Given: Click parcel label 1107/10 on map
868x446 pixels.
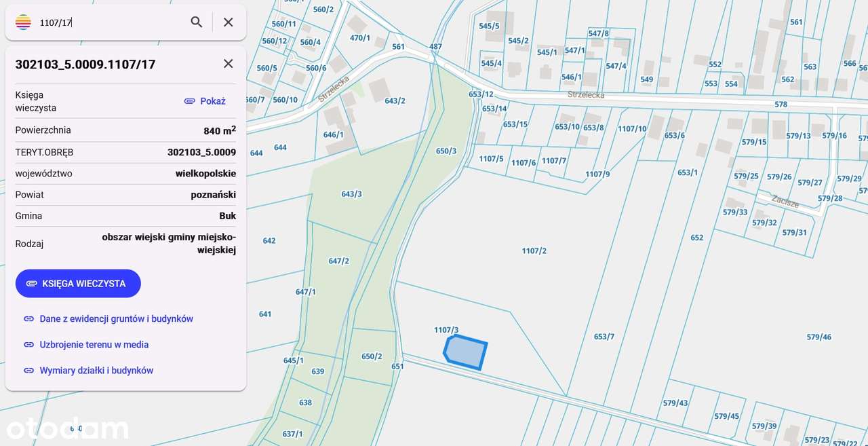Looking at the screenshot, I should tap(633, 129).
